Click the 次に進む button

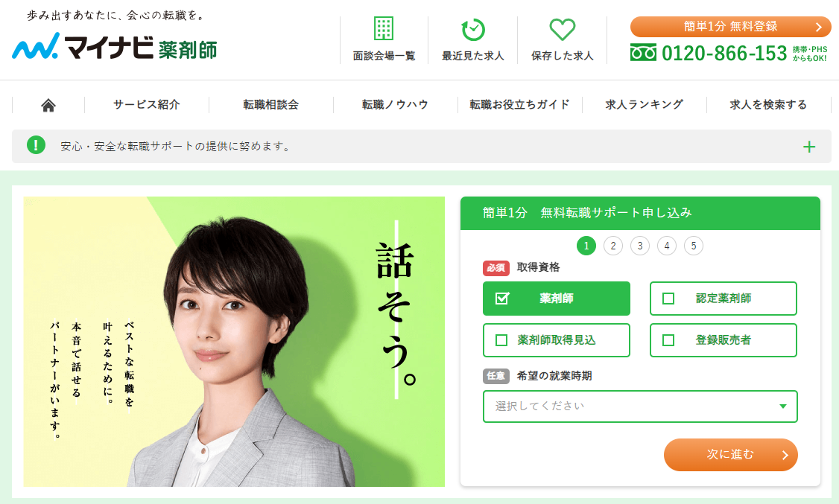[730, 455]
